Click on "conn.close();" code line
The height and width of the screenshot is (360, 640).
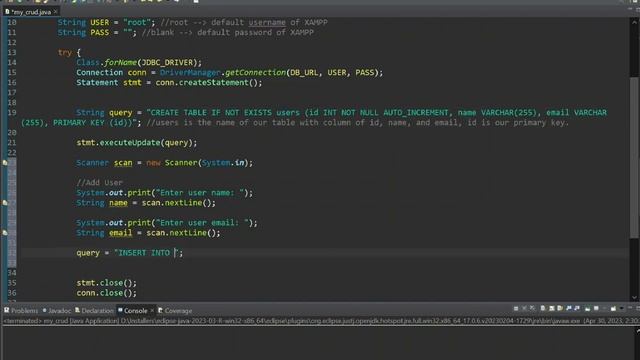point(107,293)
